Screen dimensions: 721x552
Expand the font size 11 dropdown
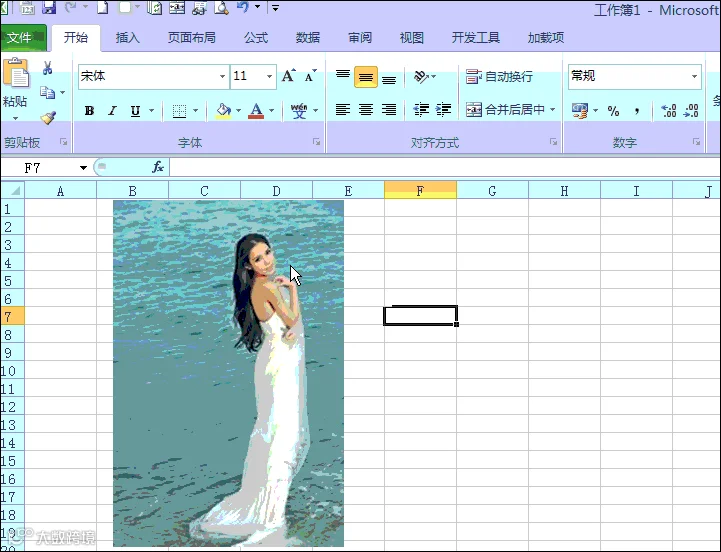pyautogui.click(x=269, y=76)
